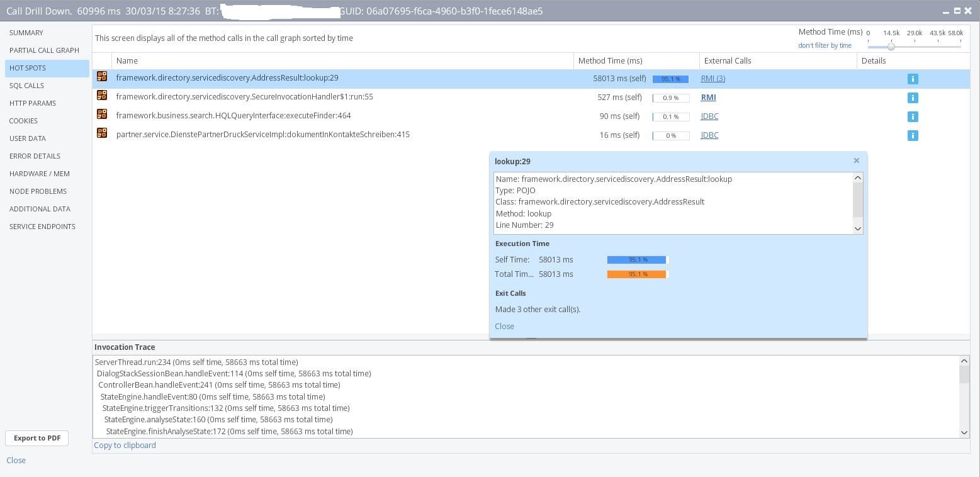Open details info icon for AddressResult:lookup row
The height and width of the screenshot is (477, 980).
pos(913,79)
